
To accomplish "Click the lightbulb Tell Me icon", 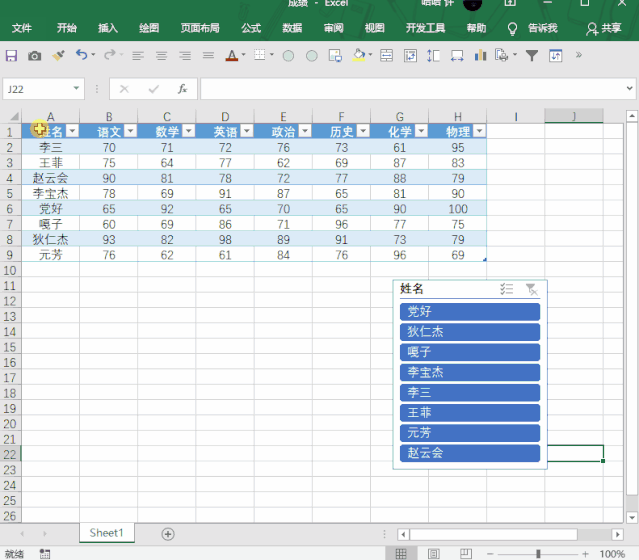I will [x=512, y=29].
